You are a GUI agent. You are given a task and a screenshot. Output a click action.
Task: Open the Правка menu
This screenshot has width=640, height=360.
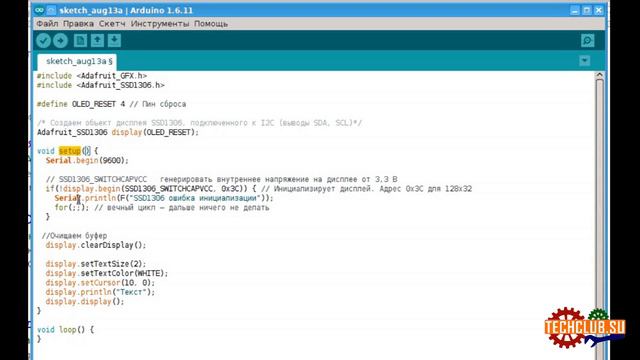78,24
